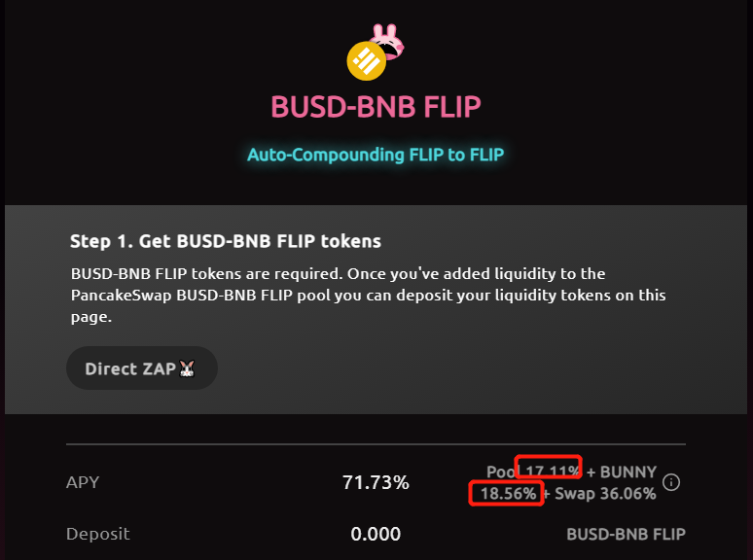This screenshot has height=560, width=753.
Task: Select the Auto-Compounding FLIP to FLIP subtitle
Action: pos(376,155)
